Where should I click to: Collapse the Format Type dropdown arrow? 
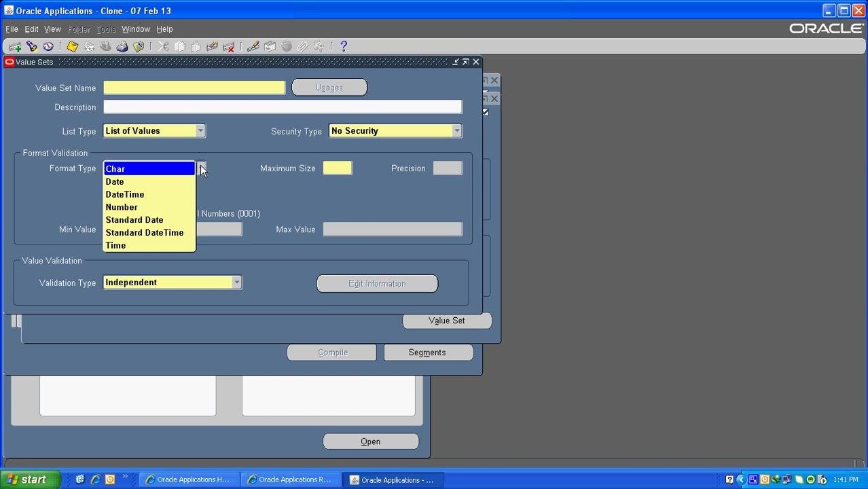coord(201,168)
